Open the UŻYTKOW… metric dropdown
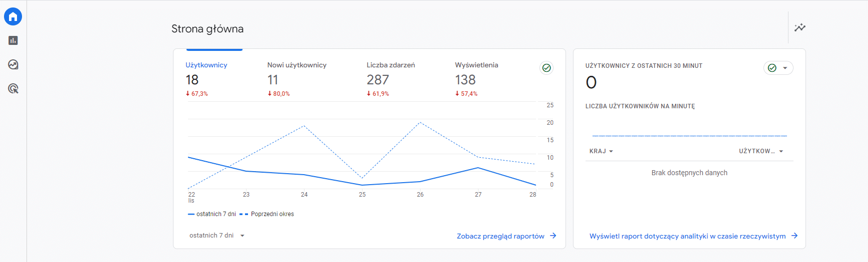868x262 pixels. click(761, 151)
